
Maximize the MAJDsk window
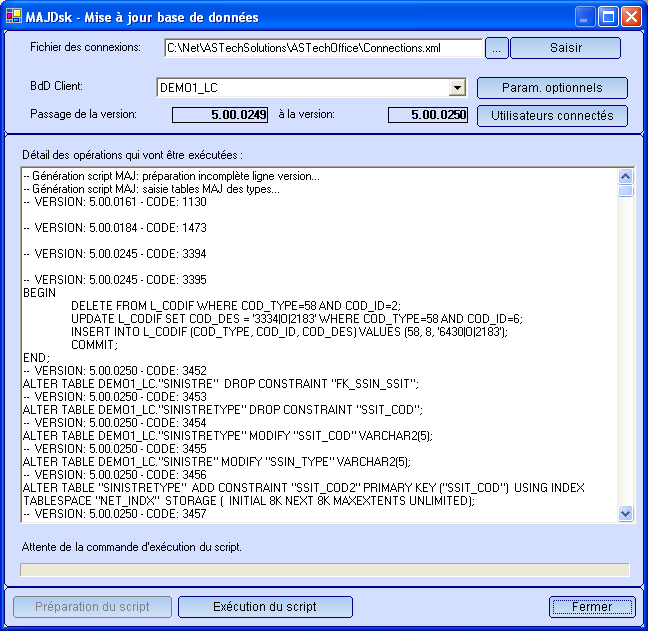click(x=608, y=17)
